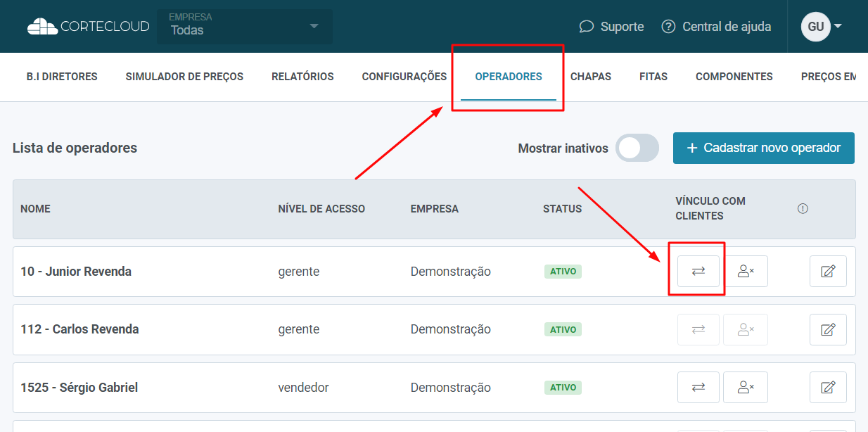This screenshot has height=432, width=868.
Task: Click the Suporte speech bubble icon
Action: click(587, 26)
